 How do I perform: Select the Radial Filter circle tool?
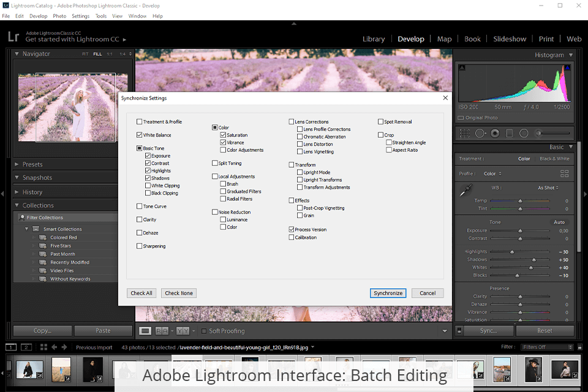[524, 133]
